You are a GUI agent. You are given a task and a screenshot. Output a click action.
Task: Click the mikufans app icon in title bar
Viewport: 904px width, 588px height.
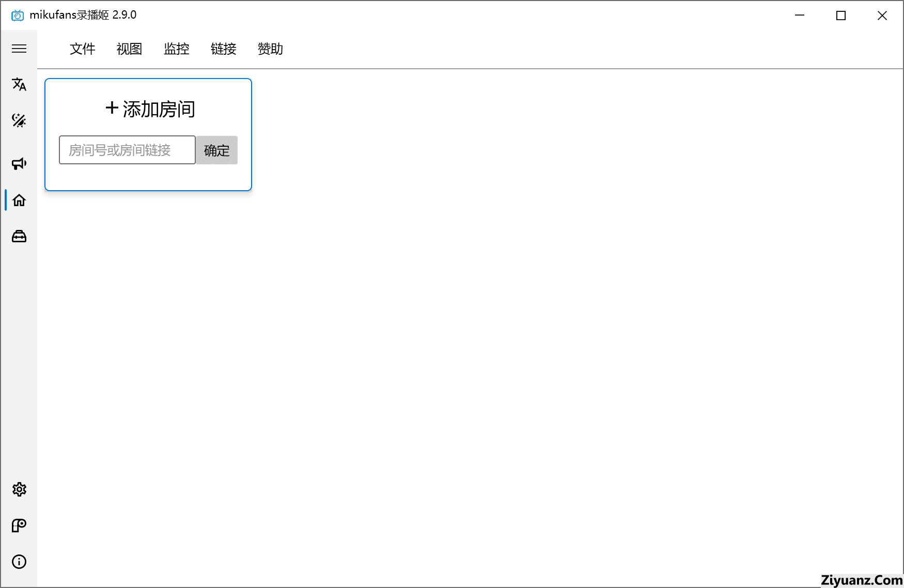[x=18, y=16]
